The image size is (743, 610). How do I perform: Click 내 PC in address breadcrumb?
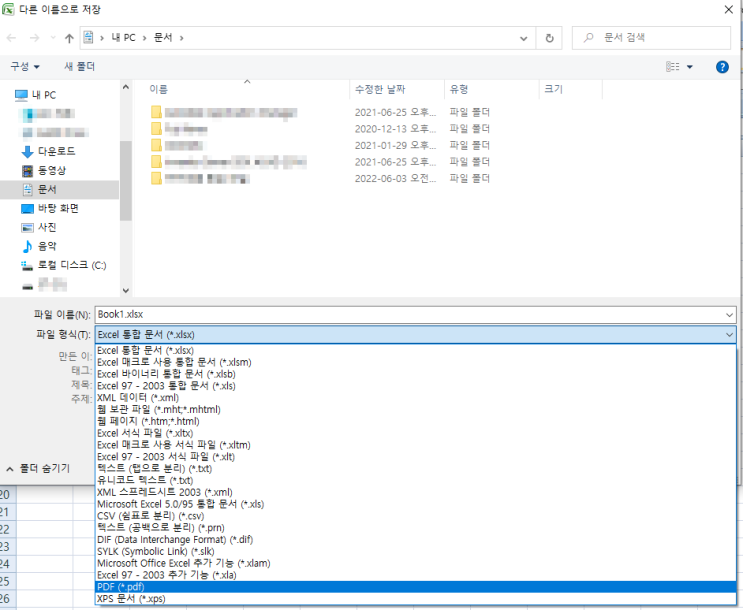click(x=123, y=38)
